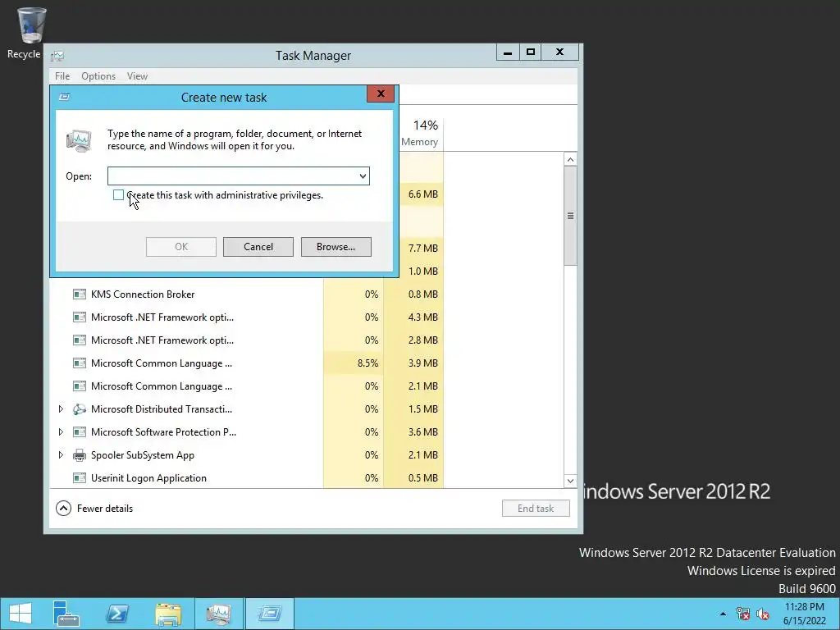
Task: Click the Create new task taskbar button
Action: pos(269,614)
